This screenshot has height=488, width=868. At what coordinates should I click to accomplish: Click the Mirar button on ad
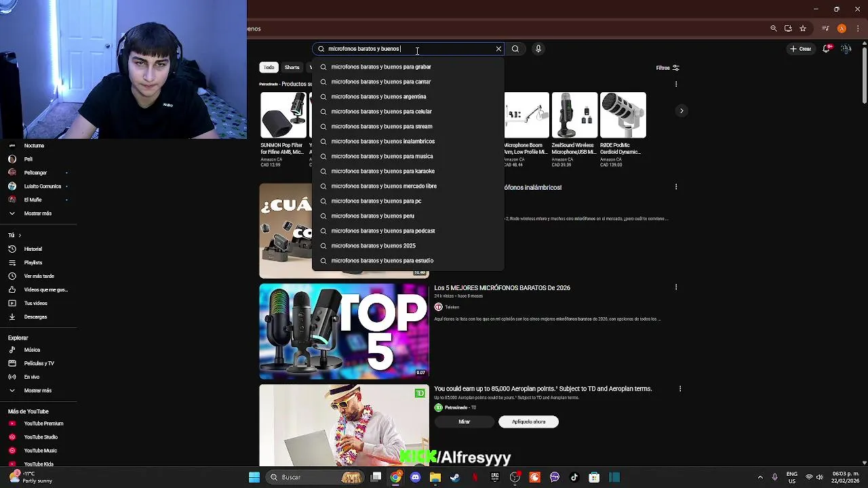coord(464,422)
